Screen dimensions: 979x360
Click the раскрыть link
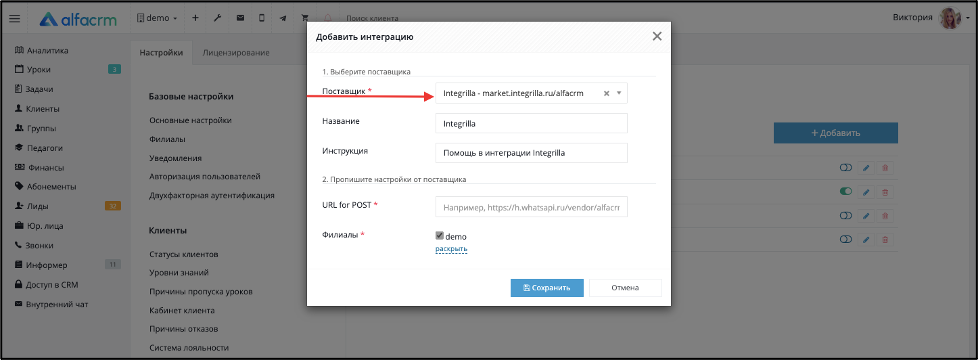click(451, 249)
